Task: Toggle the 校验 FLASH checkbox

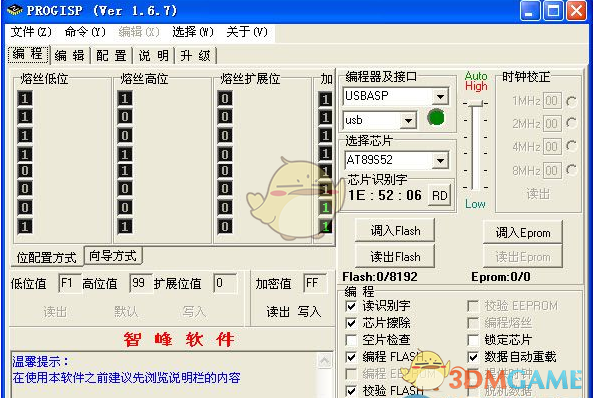Action: (x=351, y=390)
